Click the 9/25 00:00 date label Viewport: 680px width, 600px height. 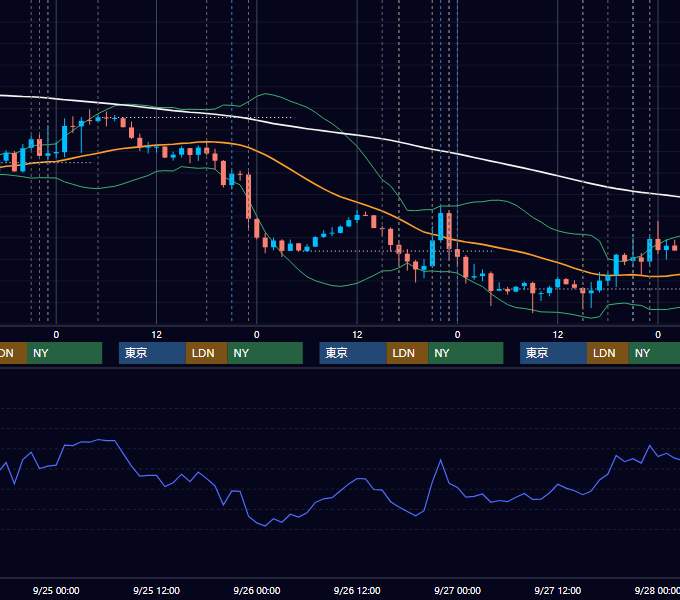click(x=56, y=590)
